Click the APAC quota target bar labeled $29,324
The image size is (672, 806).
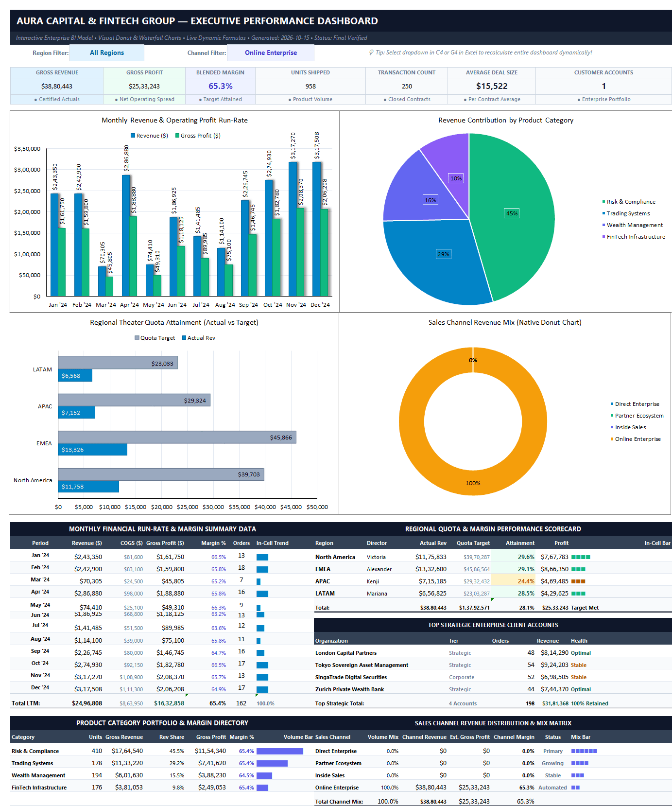tap(134, 400)
